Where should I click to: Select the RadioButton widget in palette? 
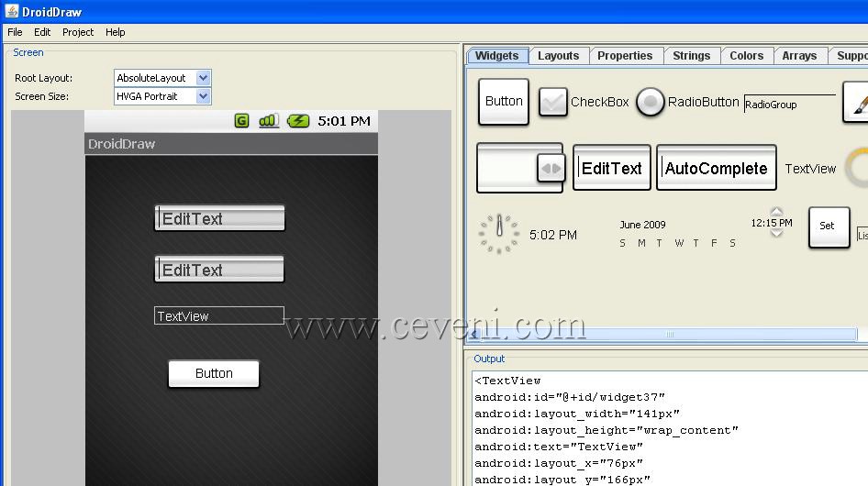coord(687,102)
